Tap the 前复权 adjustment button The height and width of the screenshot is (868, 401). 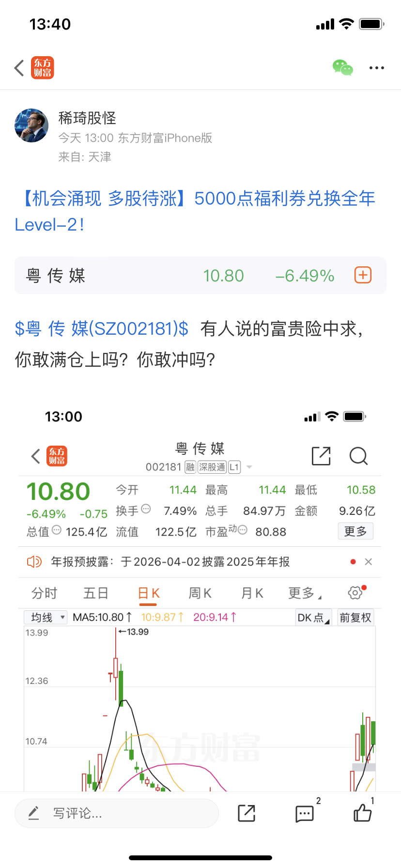pos(355,618)
